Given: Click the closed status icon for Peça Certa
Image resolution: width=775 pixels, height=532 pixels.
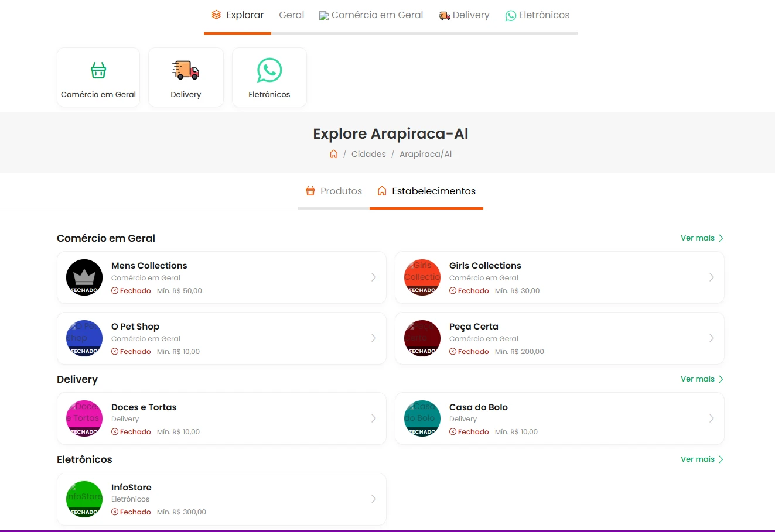Looking at the screenshot, I should pyautogui.click(x=453, y=352).
